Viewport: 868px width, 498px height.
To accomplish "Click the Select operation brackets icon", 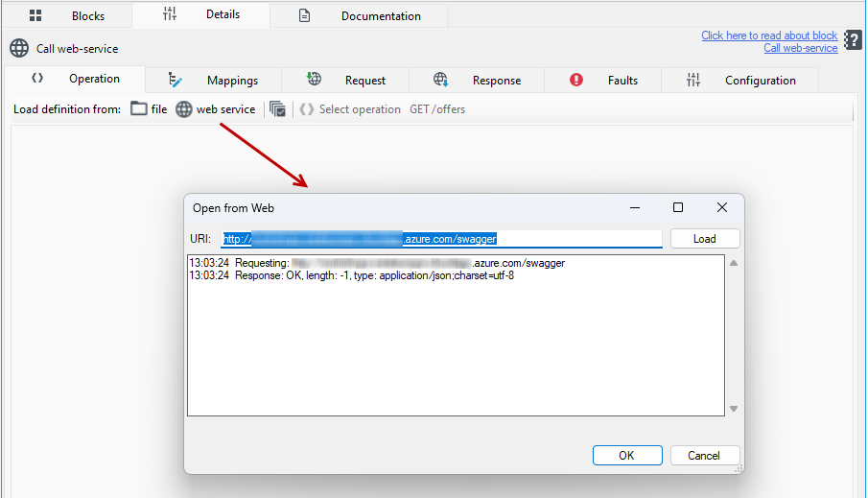I will point(307,109).
